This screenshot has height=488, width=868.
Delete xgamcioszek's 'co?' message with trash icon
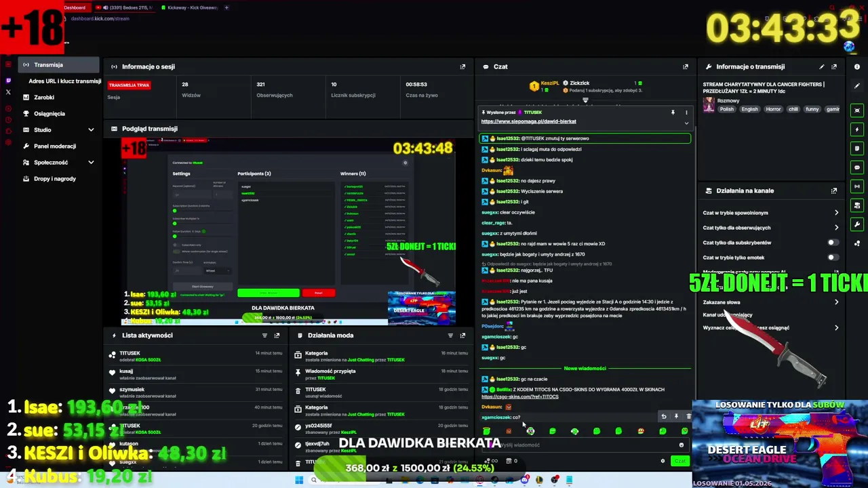pyautogui.click(x=688, y=417)
